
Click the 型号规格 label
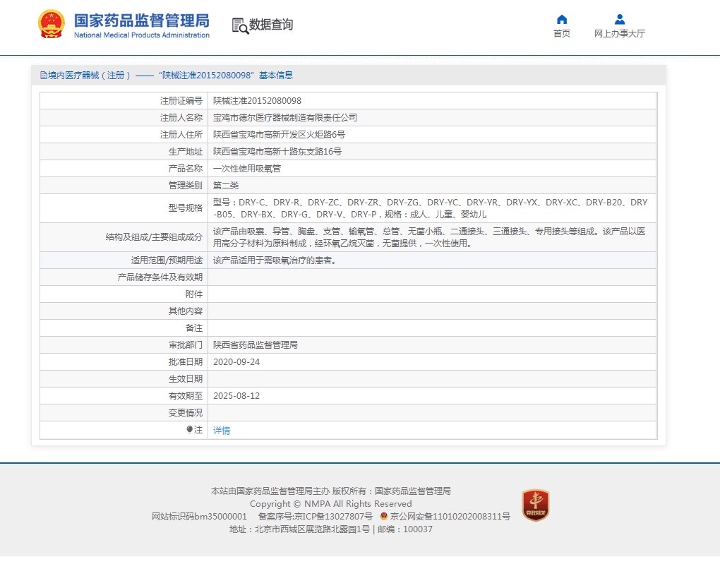point(185,208)
